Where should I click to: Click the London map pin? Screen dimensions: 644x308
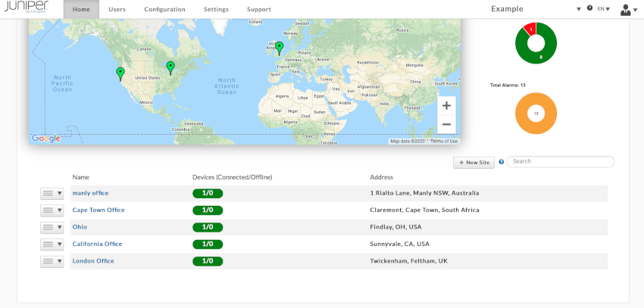280,48
